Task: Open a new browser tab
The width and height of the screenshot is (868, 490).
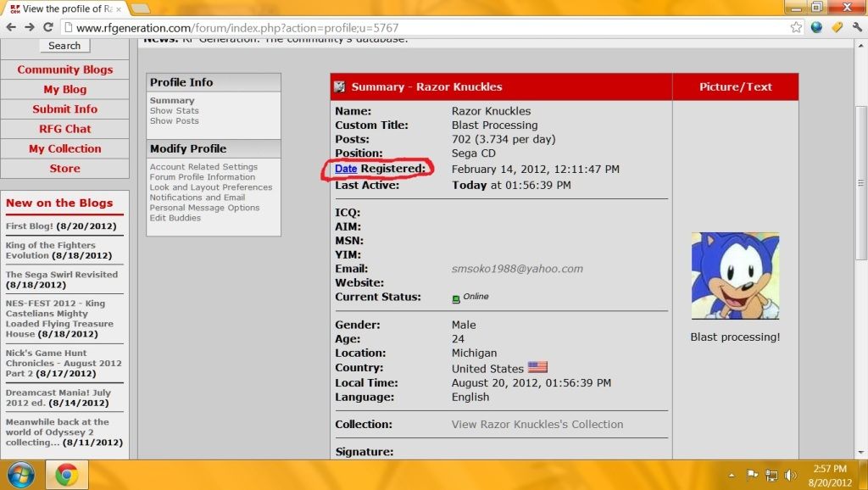Action: pyautogui.click(x=140, y=8)
